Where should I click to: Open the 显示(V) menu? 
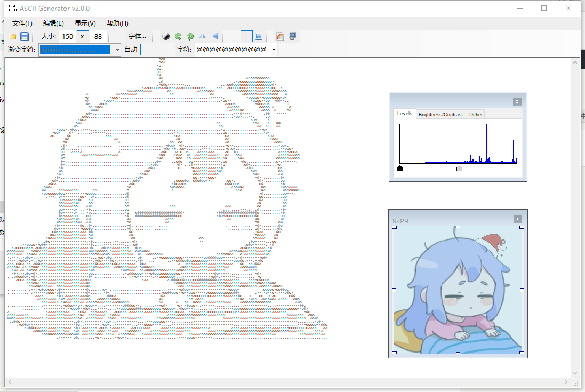tap(85, 23)
